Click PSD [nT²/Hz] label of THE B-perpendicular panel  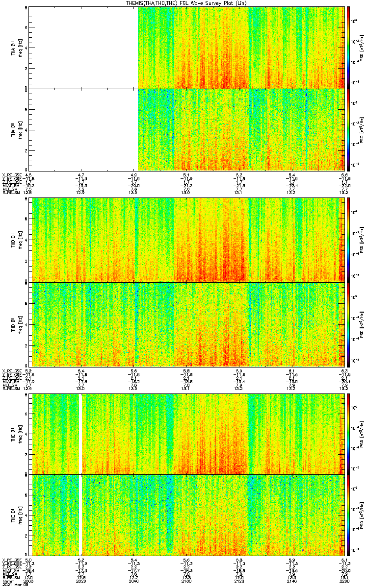coord(362,434)
